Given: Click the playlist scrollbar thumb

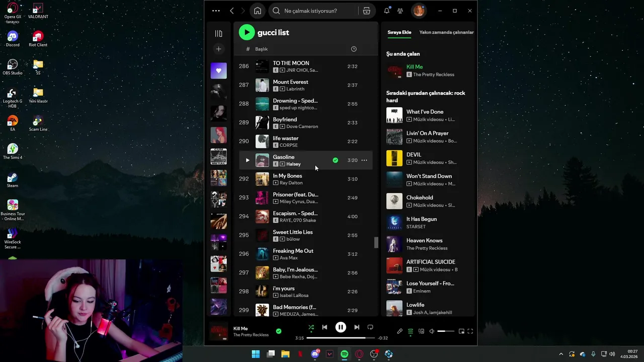Looking at the screenshot, I should tap(376, 242).
